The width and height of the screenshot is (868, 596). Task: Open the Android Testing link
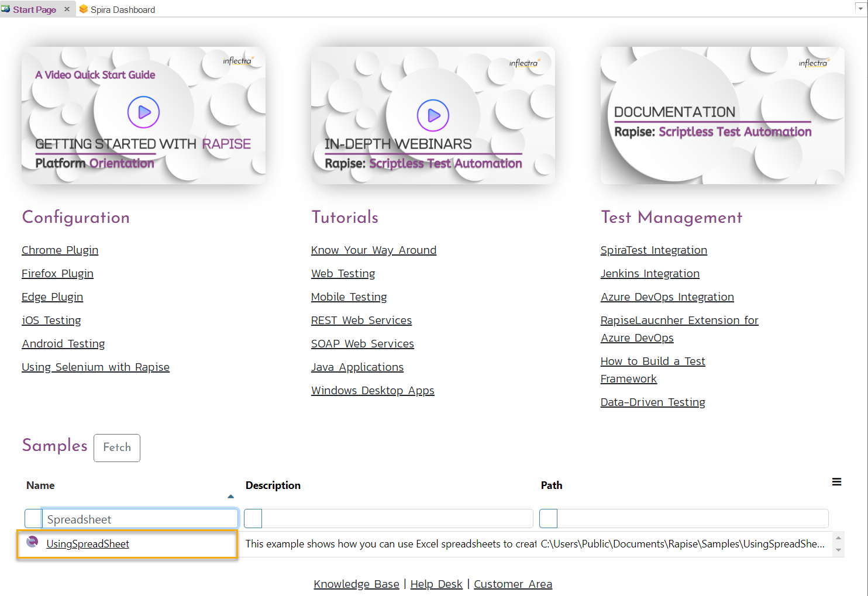coord(63,344)
